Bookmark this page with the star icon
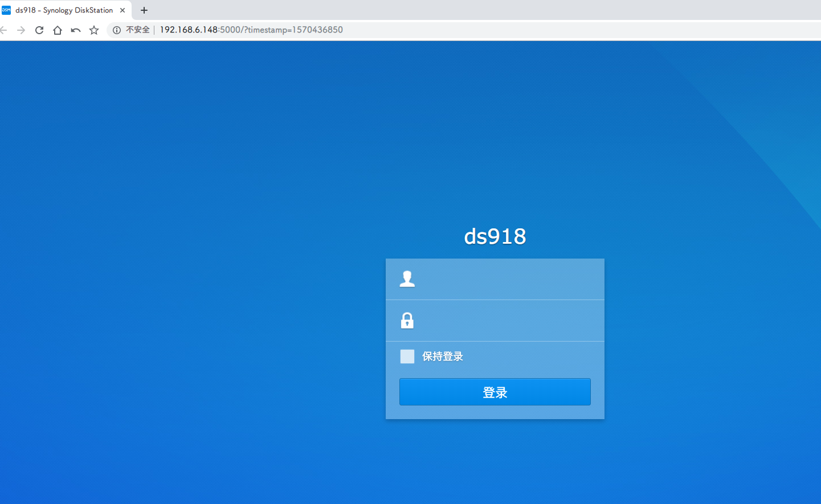The image size is (821, 504). point(94,30)
